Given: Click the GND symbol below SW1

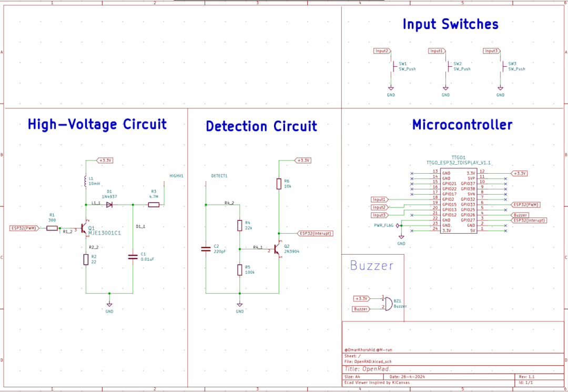Looking at the screenshot, I should (391, 88).
